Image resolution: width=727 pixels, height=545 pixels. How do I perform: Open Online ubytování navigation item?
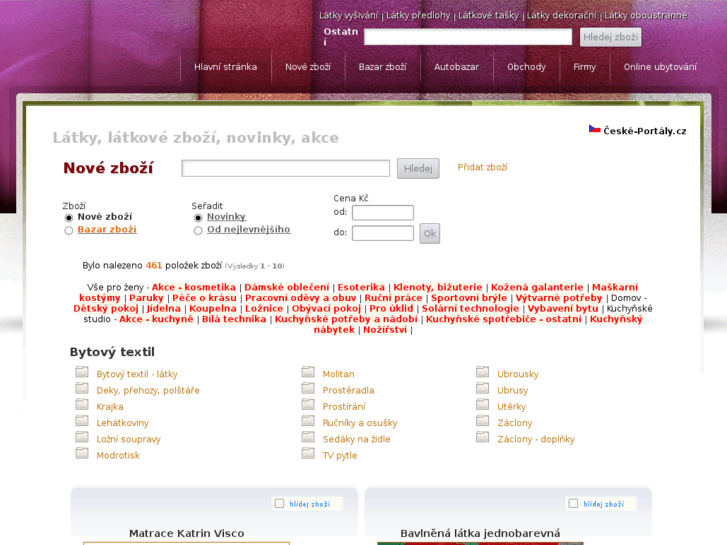click(x=660, y=67)
